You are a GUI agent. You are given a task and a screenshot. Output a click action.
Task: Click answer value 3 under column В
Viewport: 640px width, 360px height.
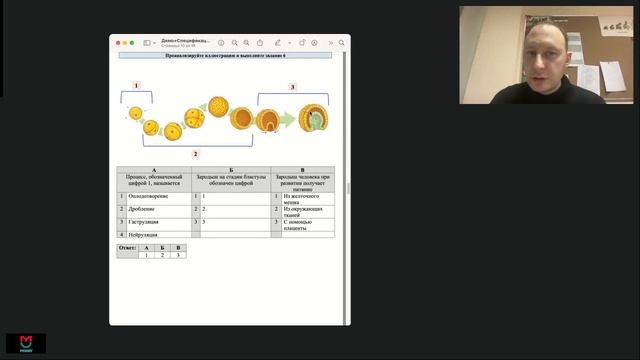pos(178,255)
